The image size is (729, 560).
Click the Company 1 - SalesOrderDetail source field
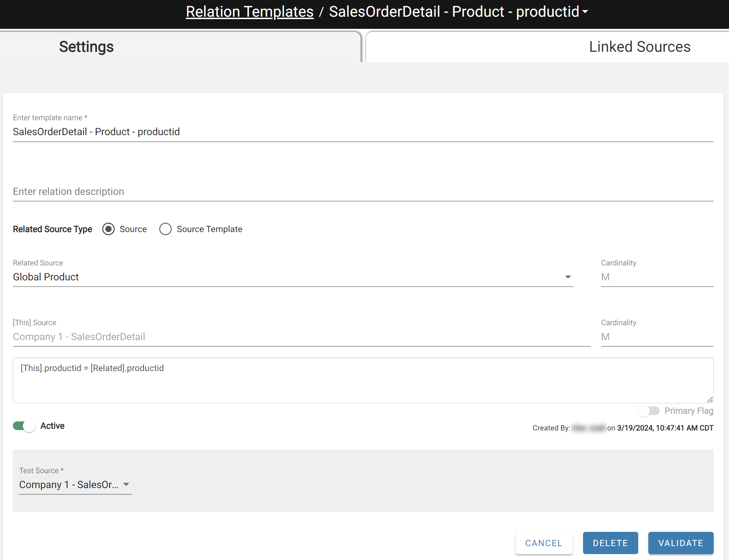point(302,337)
